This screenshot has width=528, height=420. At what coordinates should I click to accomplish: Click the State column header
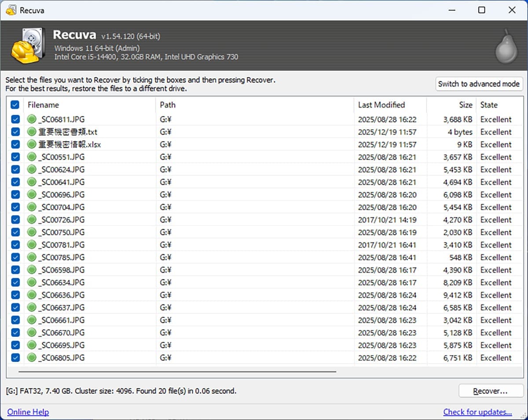pos(489,105)
